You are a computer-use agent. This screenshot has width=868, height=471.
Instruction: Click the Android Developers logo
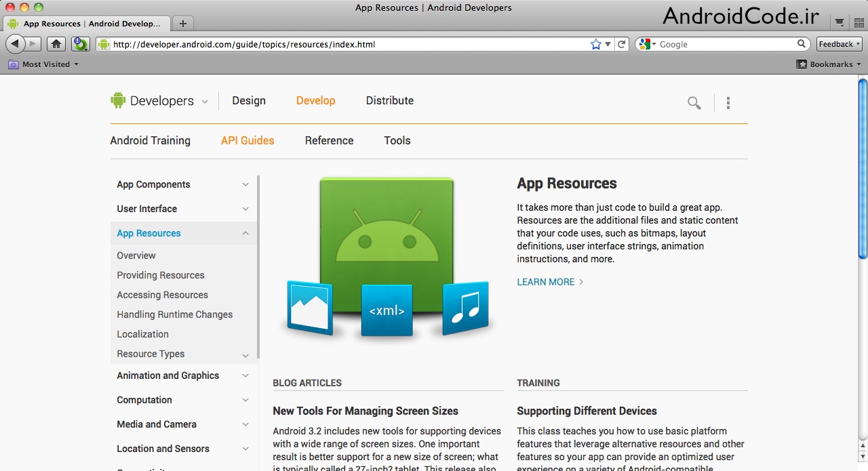(x=153, y=101)
